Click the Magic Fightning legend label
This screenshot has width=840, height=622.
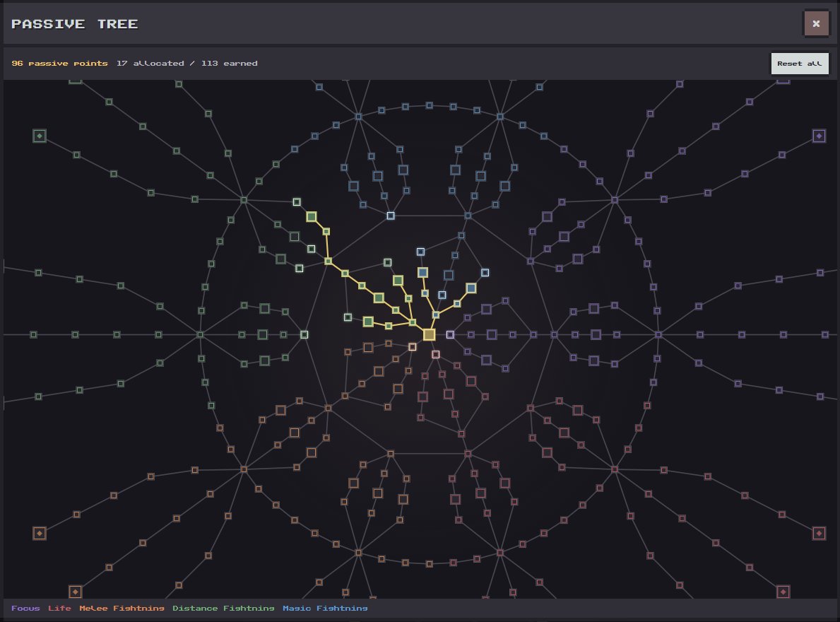point(325,608)
